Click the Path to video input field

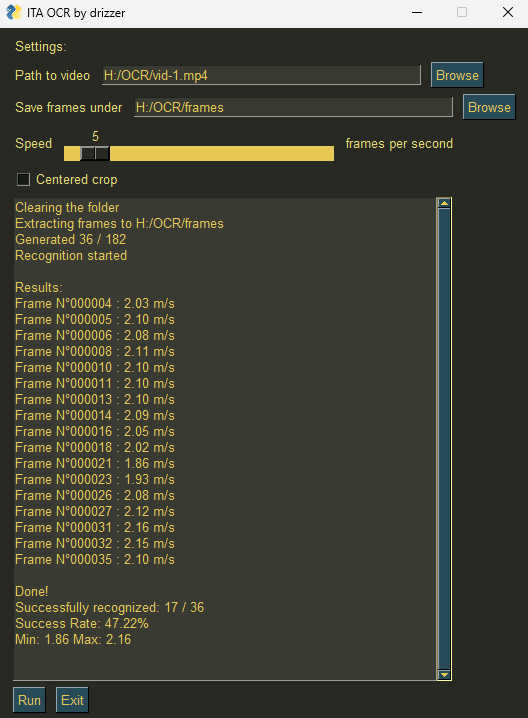(x=261, y=75)
